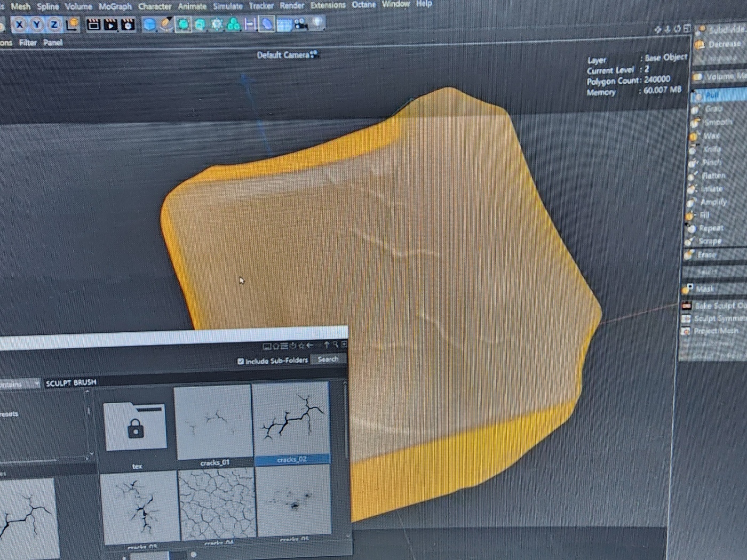Open the Tracker menu
747x560 pixels.
tap(261, 6)
